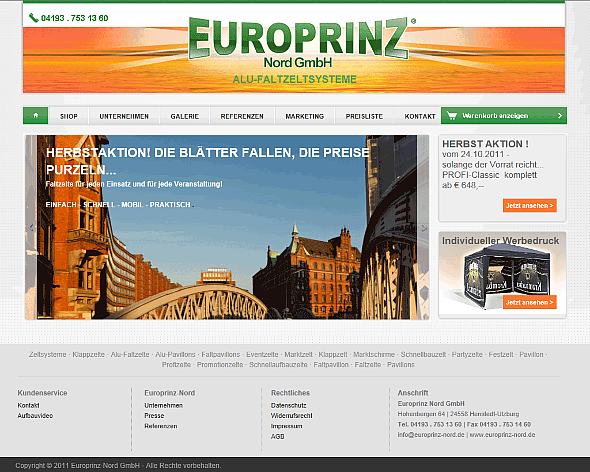Open the REFERENZEN menu item
This screenshot has width=590, height=472.
[x=242, y=116]
